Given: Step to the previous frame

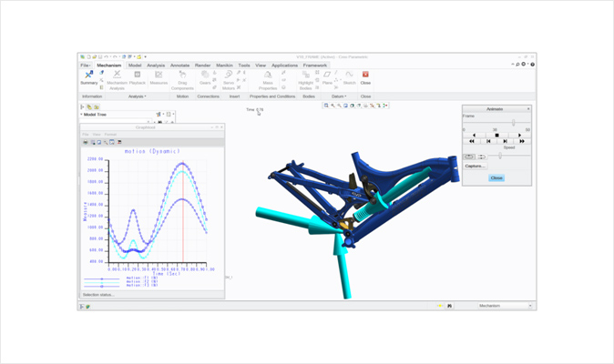Looking at the screenshot, I should tap(488, 141).
